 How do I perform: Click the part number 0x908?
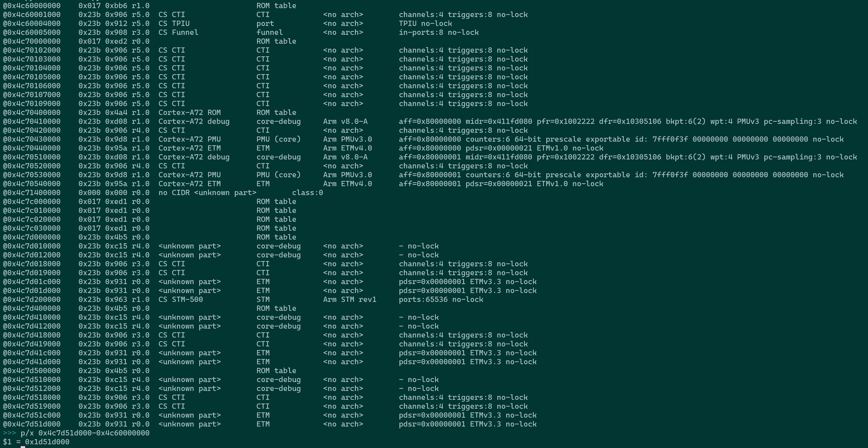point(116,32)
